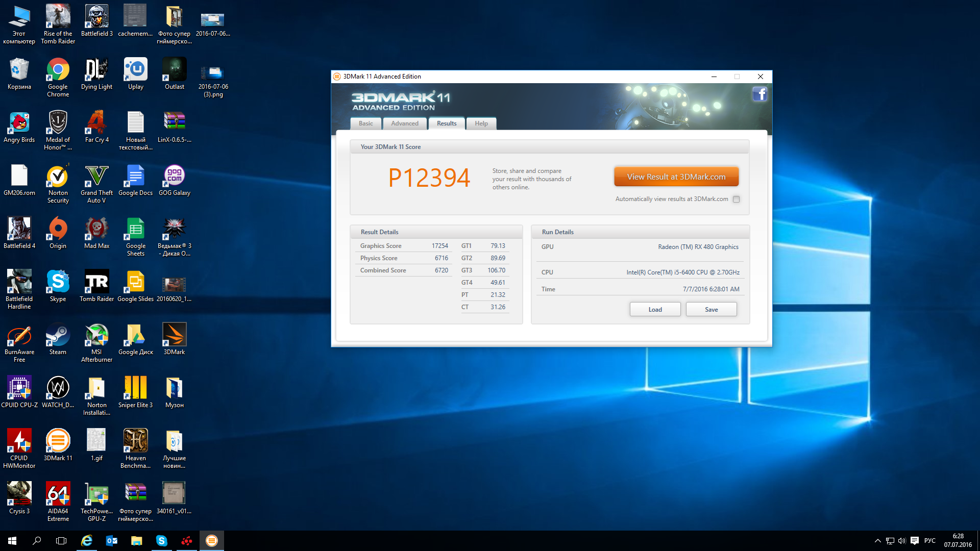Viewport: 980px width, 551px height.
Task: Open the Help tab
Action: point(481,123)
